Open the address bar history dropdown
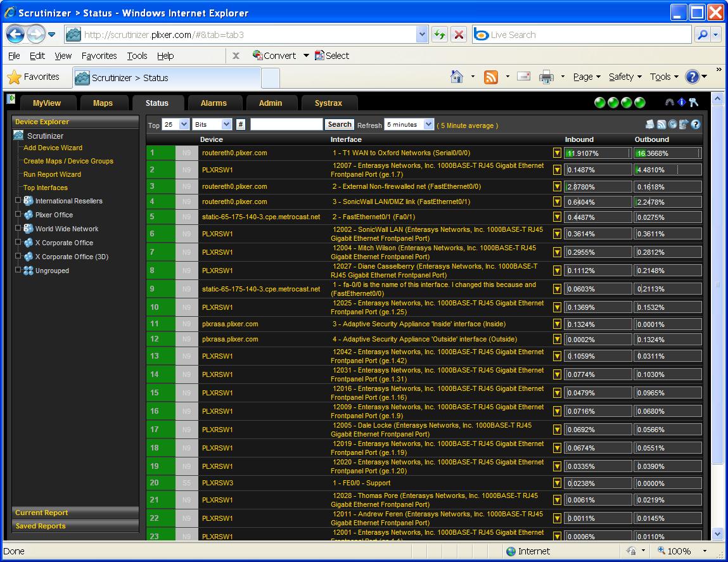Image resolution: width=728 pixels, height=562 pixels. point(421,34)
